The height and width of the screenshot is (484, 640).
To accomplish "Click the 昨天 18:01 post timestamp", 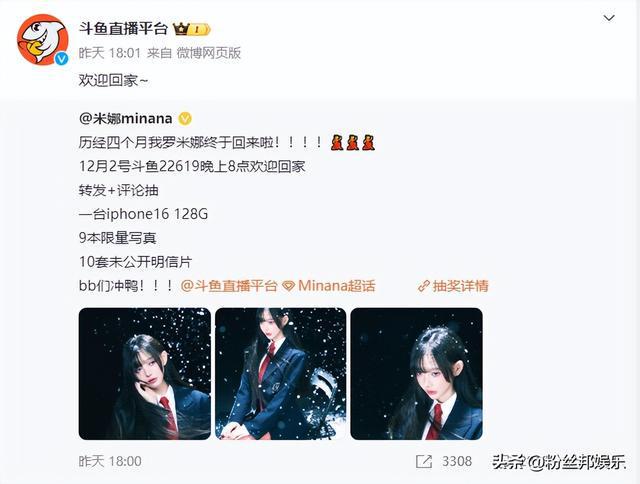I will pyautogui.click(x=109, y=53).
